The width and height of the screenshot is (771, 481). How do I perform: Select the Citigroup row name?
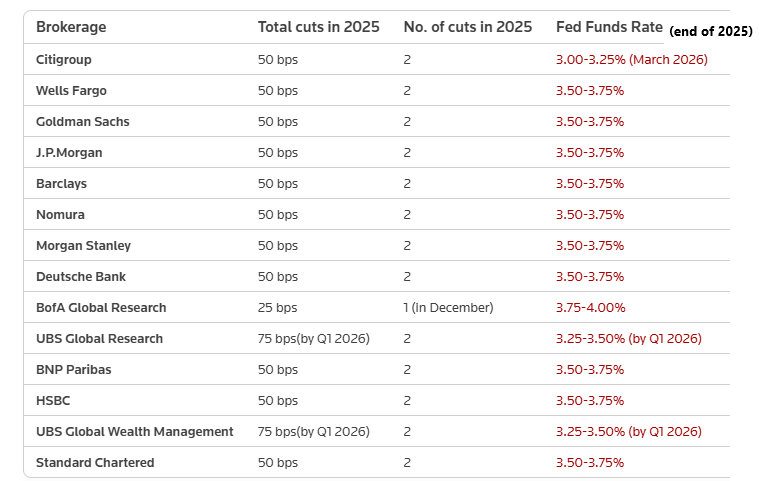(63, 59)
